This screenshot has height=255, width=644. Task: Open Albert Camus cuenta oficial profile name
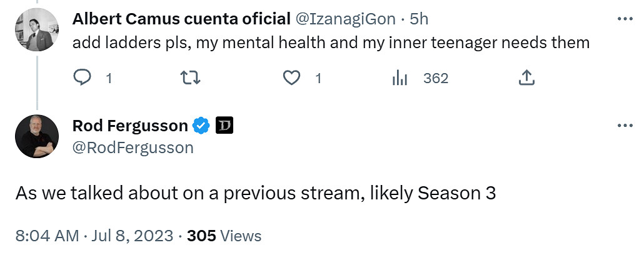[x=181, y=19]
